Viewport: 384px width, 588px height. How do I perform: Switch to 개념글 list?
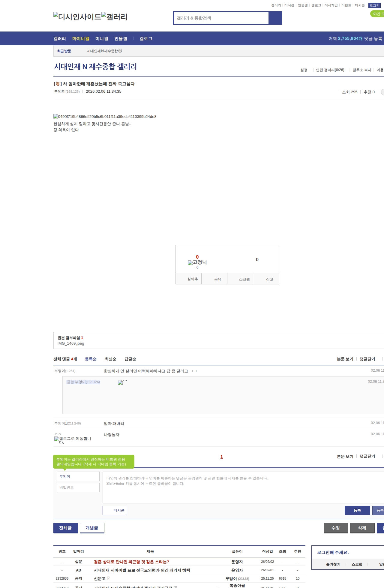coord(92,528)
